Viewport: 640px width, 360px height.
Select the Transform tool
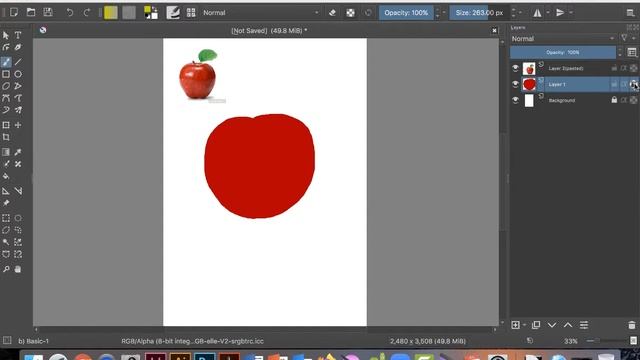coord(6,125)
